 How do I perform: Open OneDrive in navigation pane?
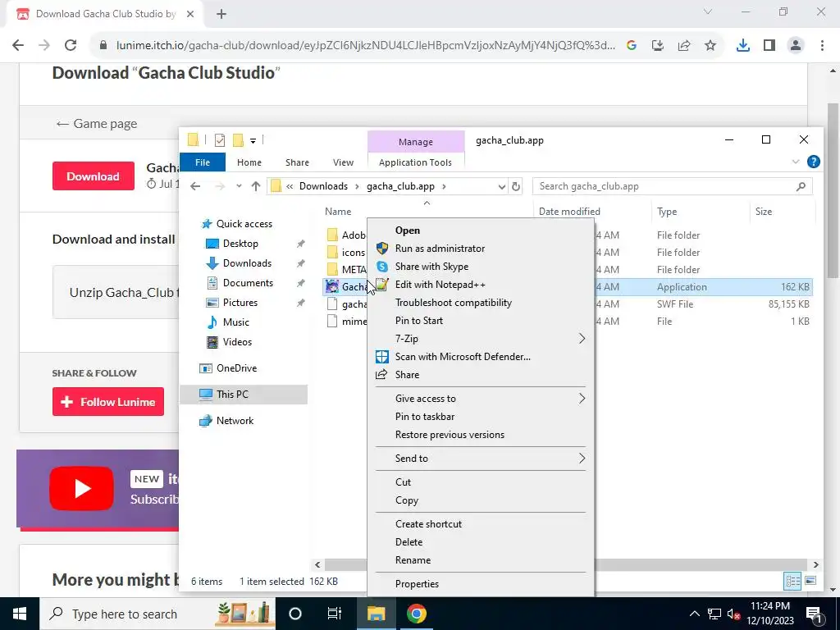click(236, 368)
